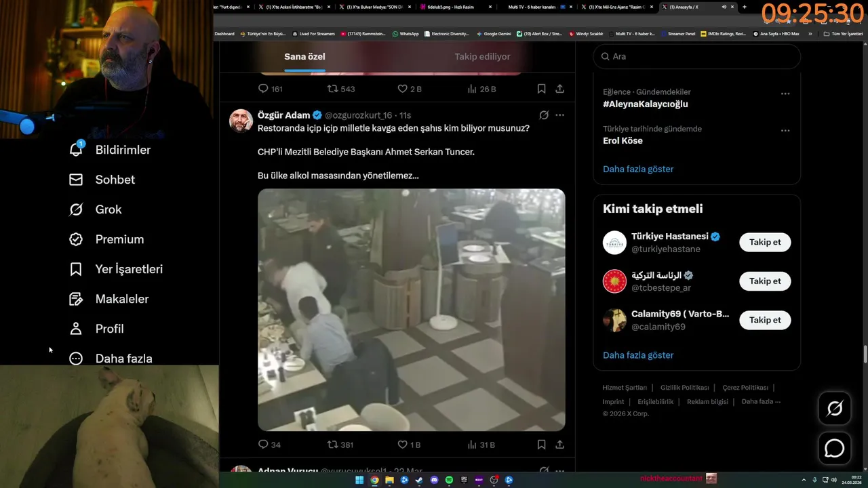This screenshot has width=868, height=488.
Task: Open floating Grok button at bottom right
Action: coord(834,408)
